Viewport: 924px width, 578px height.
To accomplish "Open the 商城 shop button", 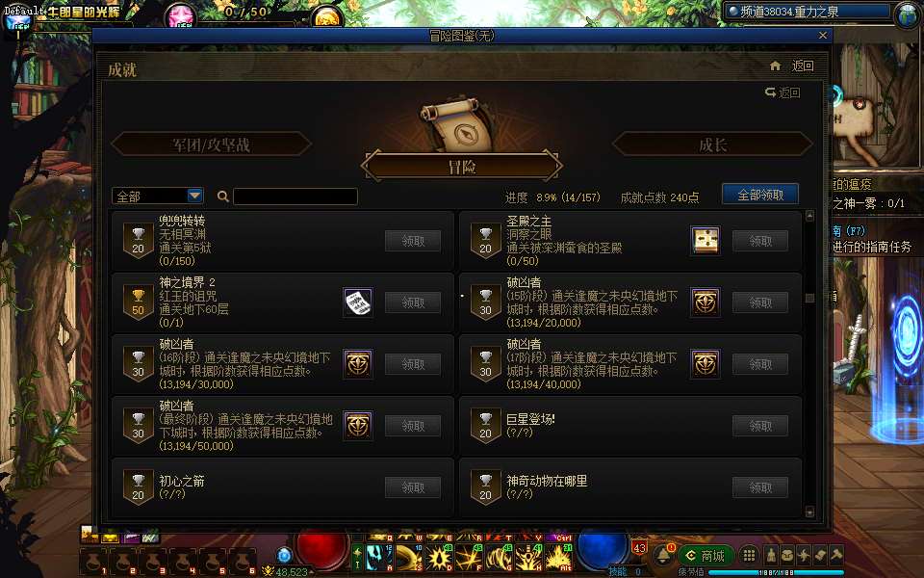I will point(706,556).
